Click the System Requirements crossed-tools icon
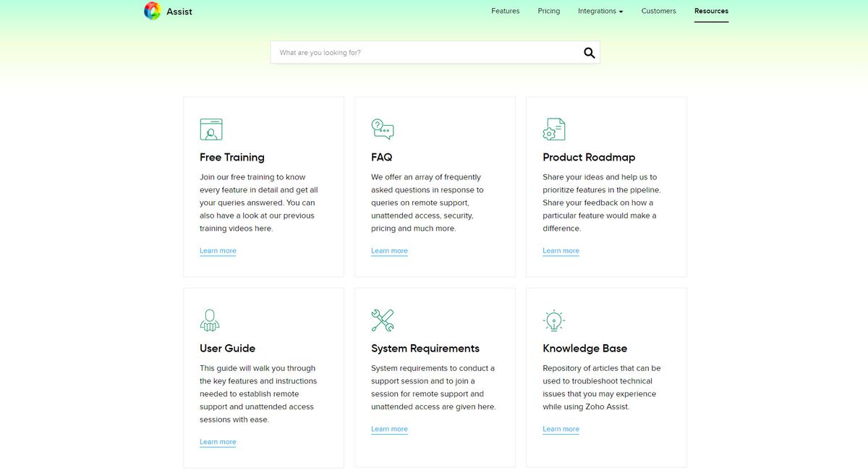Viewport: 868px width, 473px height. click(382, 320)
